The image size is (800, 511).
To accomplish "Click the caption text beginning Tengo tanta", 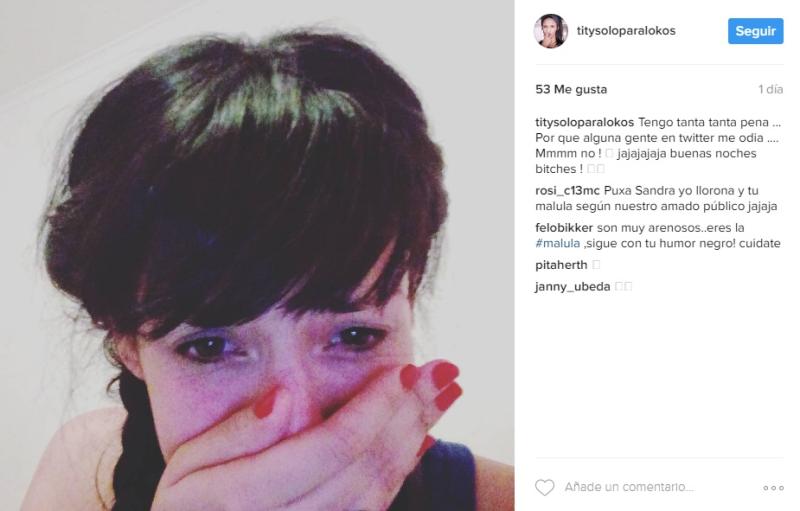I will tap(657, 145).
